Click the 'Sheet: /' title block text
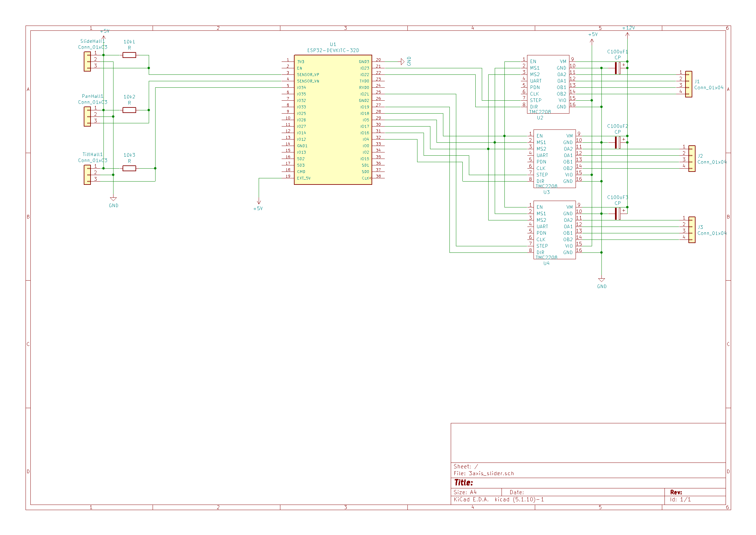The height and width of the screenshot is (535, 756). click(466, 467)
